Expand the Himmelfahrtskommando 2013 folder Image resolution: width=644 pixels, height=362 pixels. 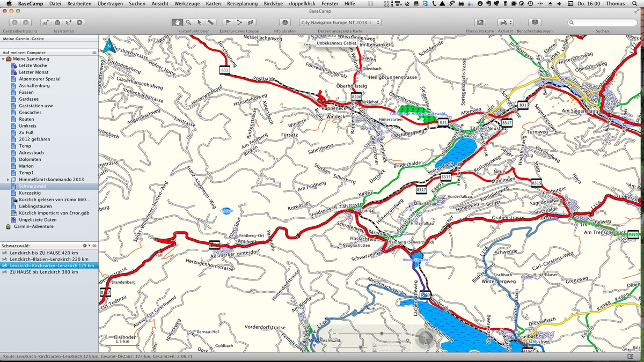tap(8, 180)
